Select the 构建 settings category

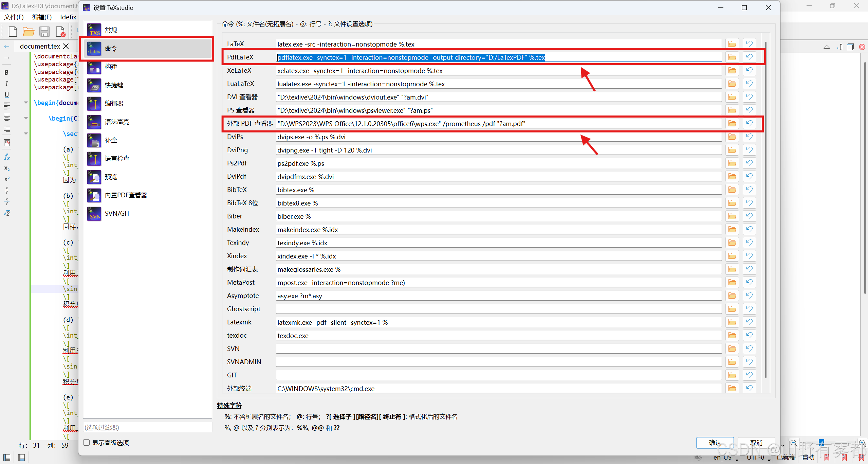tap(111, 67)
